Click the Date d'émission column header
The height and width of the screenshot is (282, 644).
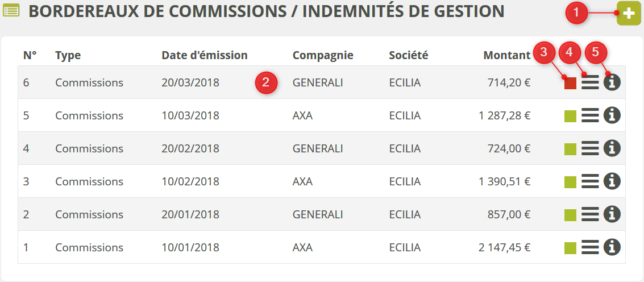click(x=205, y=55)
